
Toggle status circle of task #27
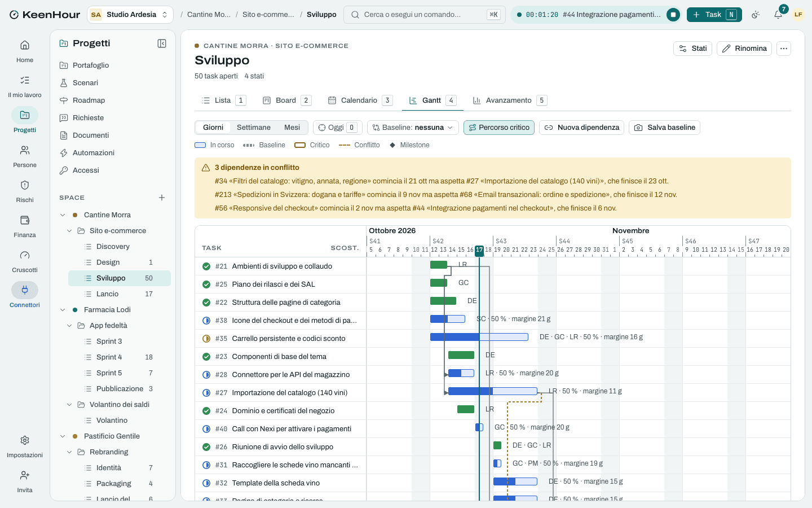click(x=206, y=393)
